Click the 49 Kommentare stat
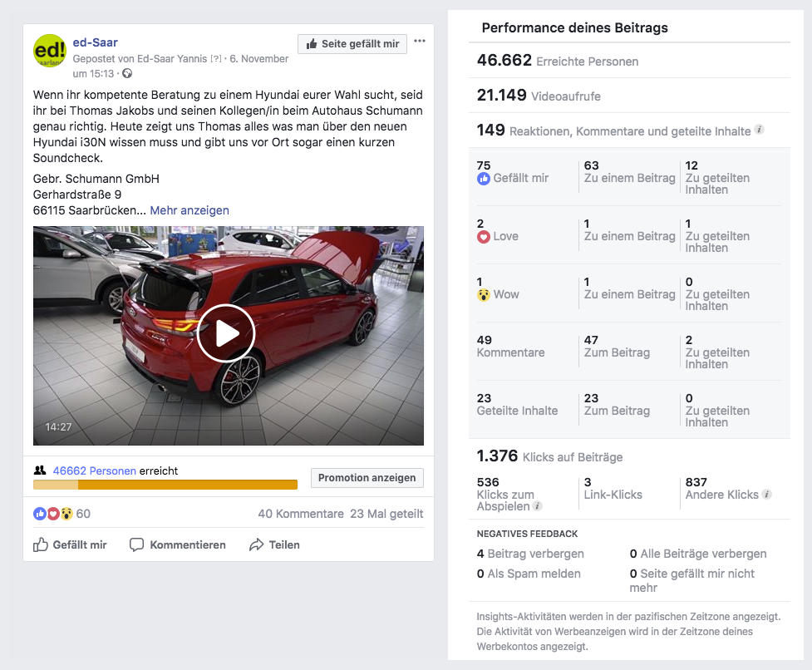This screenshot has height=670, width=812. (510, 347)
